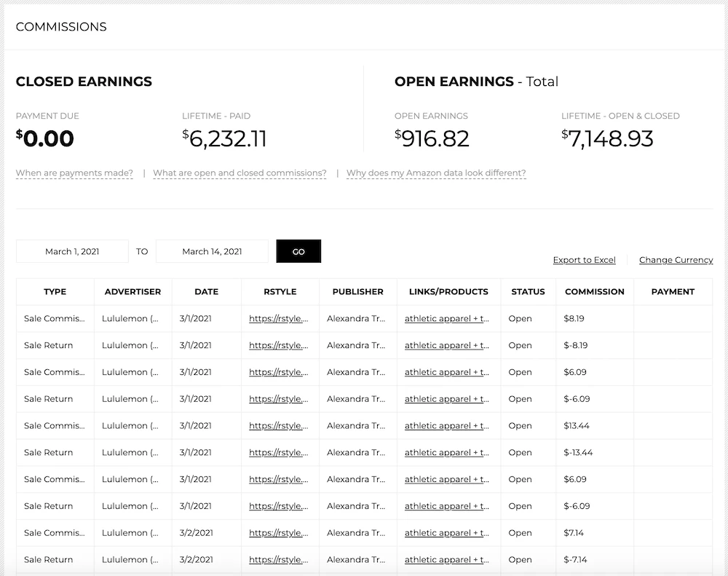728x576 pixels.
Task: Open athletic apparel product link in $8.19 row
Action: coord(447,319)
